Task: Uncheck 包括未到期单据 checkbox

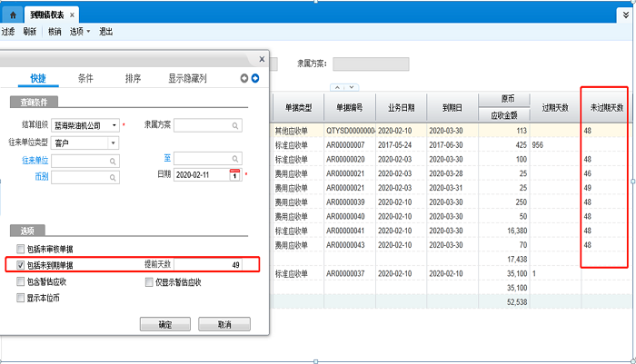Action: [x=20, y=265]
